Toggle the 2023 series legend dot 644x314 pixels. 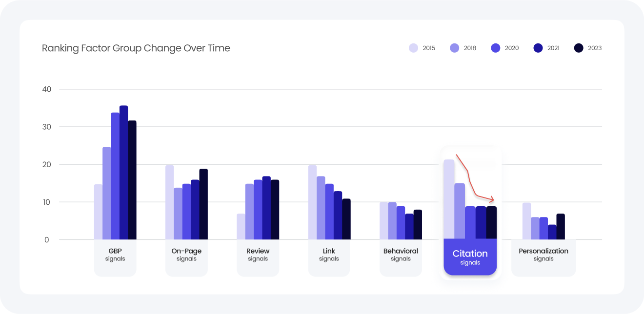pyautogui.click(x=579, y=48)
